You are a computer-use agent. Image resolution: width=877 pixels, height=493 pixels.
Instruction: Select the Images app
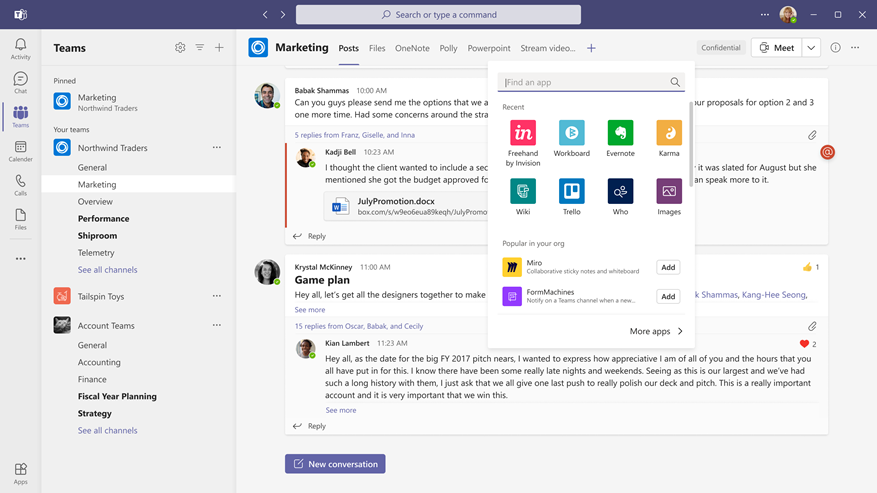pyautogui.click(x=669, y=197)
